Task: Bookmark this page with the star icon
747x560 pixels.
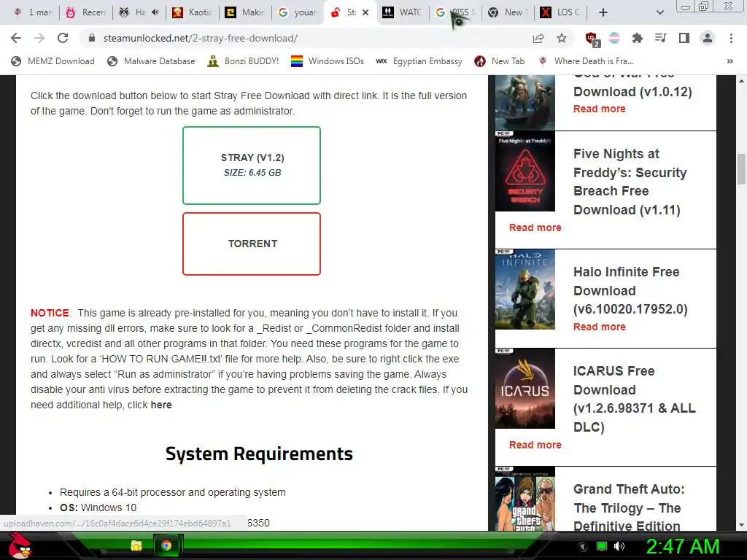Action: [x=562, y=38]
